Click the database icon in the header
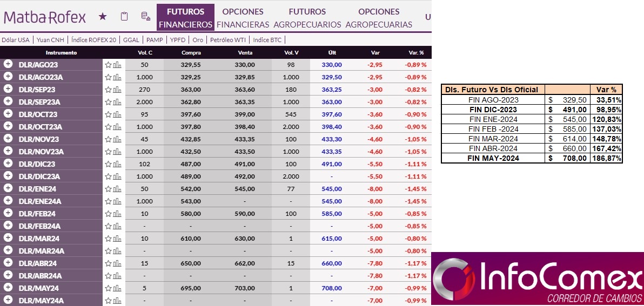Screen dimensions: 644x306 click(145, 17)
